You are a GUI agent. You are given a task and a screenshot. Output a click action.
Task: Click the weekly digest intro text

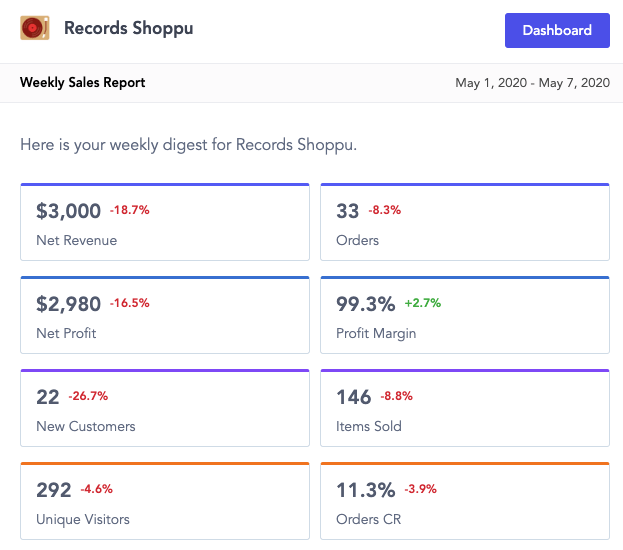(188, 145)
